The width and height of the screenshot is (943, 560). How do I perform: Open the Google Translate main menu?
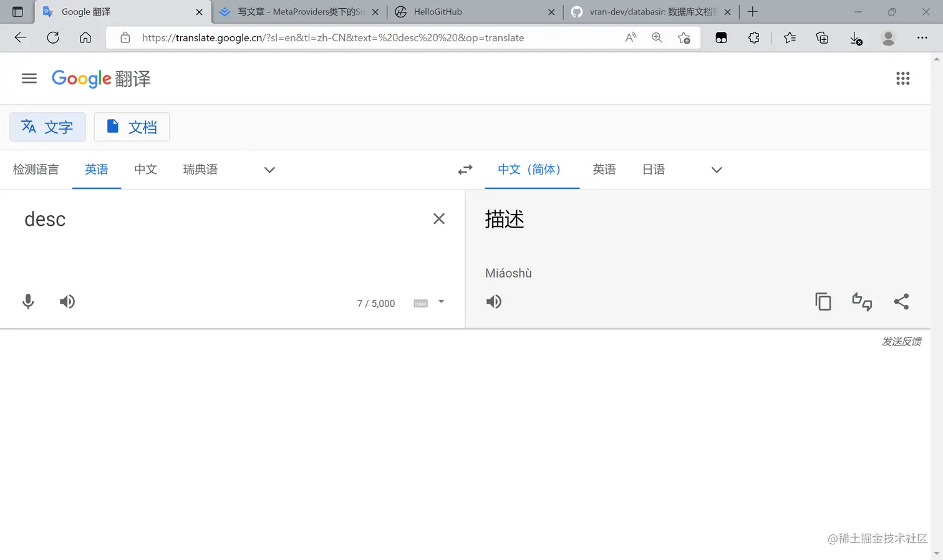pyautogui.click(x=29, y=79)
